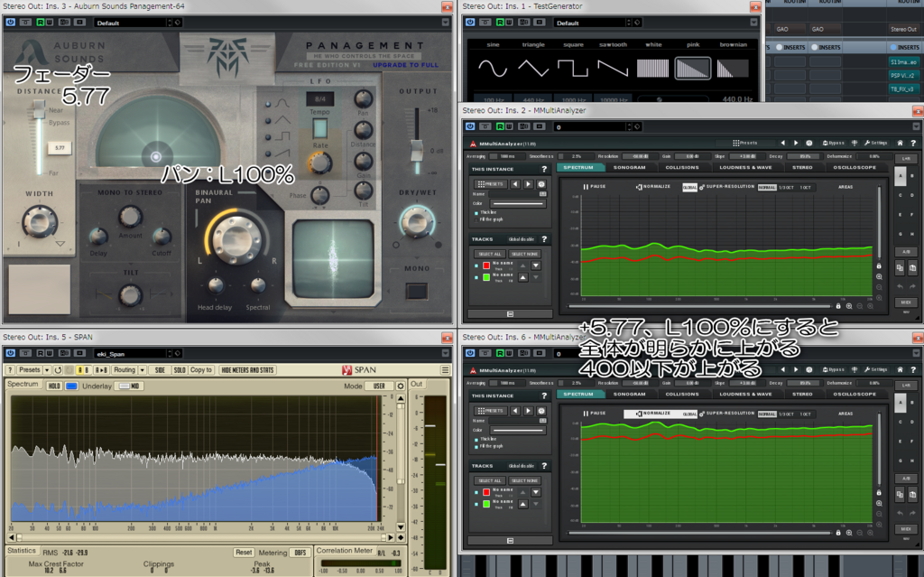924x577 pixels.
Task: Toggle Panagement plugin power button
Action: [x=11, y=23]
